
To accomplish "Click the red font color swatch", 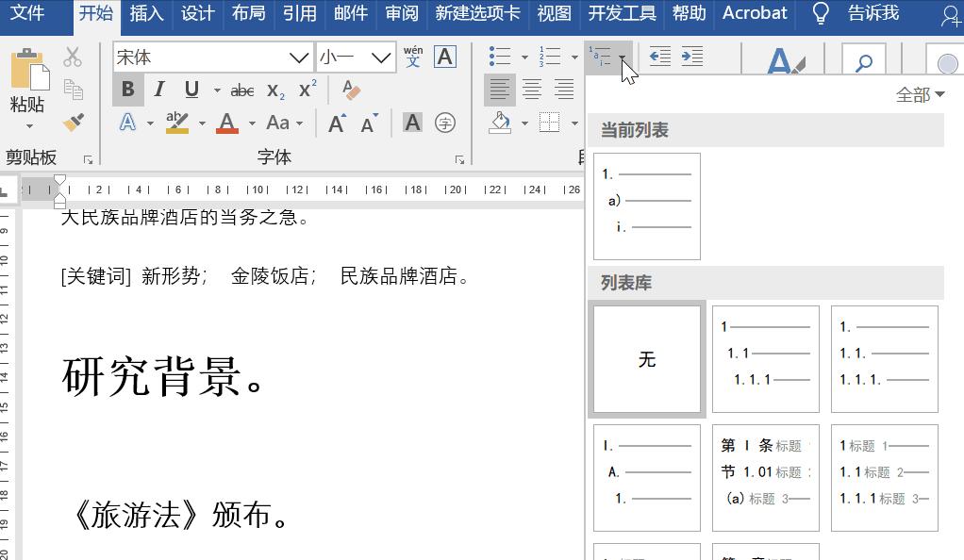I will pos(226,123).
